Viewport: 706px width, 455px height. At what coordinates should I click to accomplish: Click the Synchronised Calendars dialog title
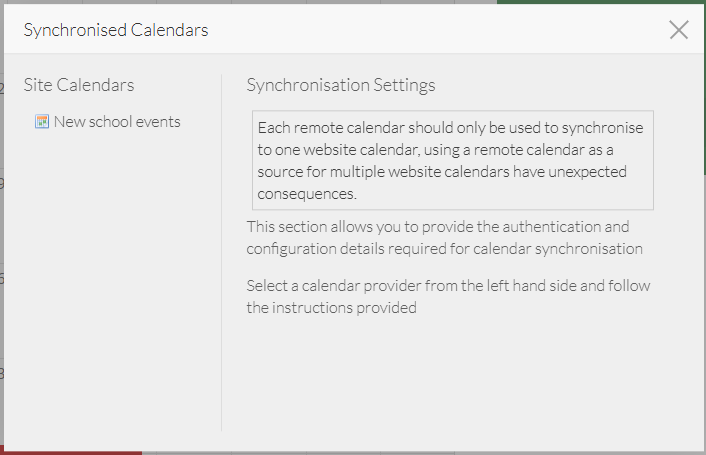click(116, 30)
